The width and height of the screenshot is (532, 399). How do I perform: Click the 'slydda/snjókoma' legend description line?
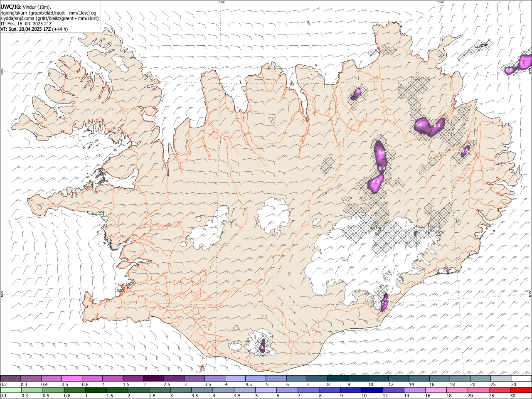[x=49, y=18]
